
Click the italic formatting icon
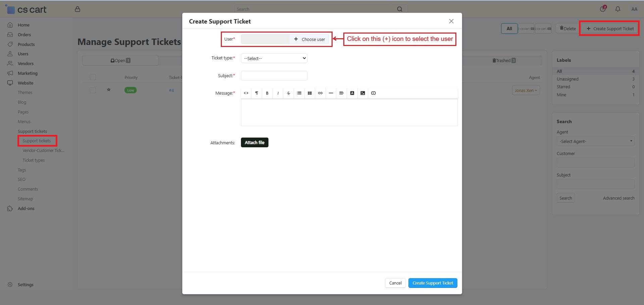(278, 93)
